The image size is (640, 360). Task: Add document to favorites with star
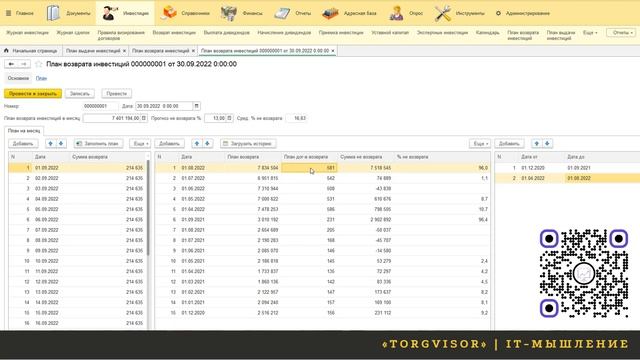pyautogui.click(x=38, y=64)
